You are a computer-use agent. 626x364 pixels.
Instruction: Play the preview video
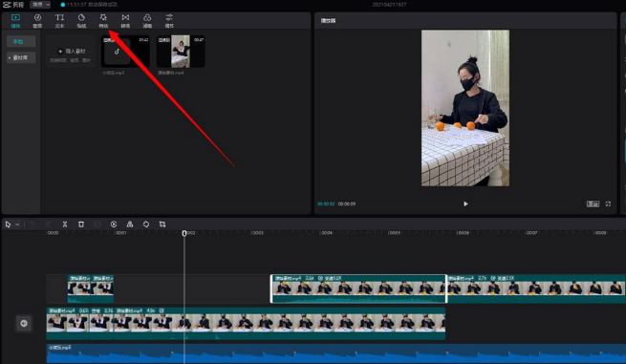pos(465,203)
